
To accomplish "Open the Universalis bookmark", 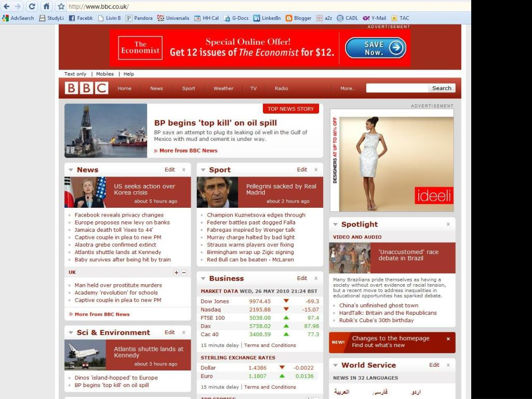I will tap(174, 18).
